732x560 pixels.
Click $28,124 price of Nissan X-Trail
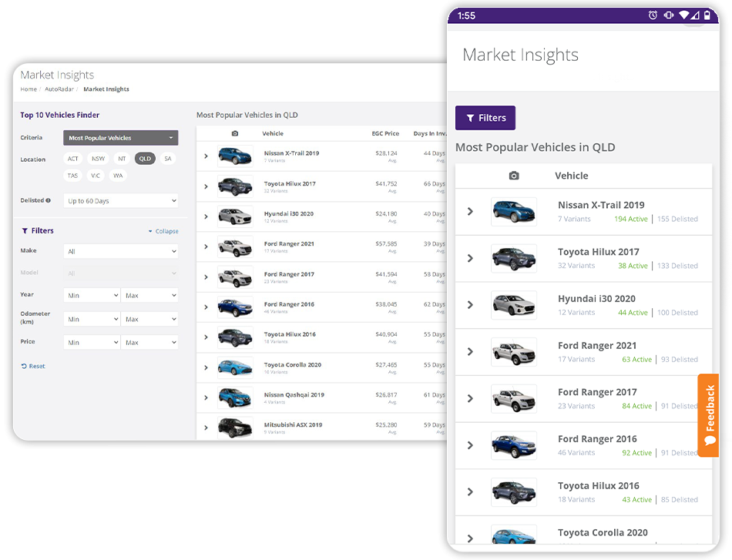click(x=386, y=153)
